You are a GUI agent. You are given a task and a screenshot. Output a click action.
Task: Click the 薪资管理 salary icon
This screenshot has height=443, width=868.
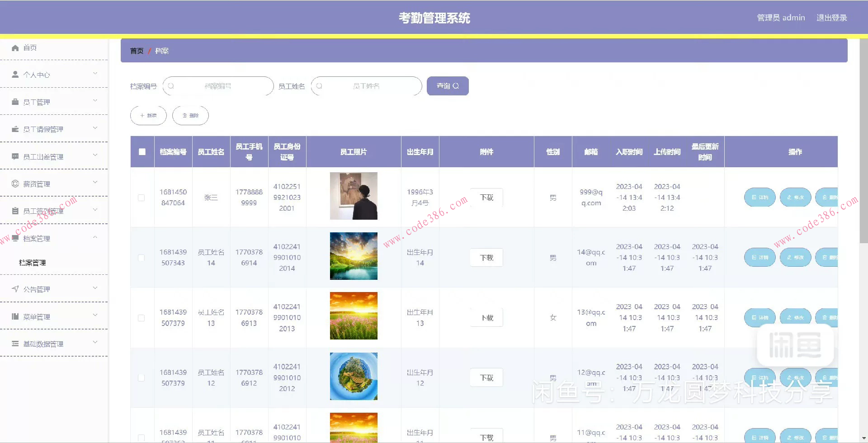tap(15, 183)
